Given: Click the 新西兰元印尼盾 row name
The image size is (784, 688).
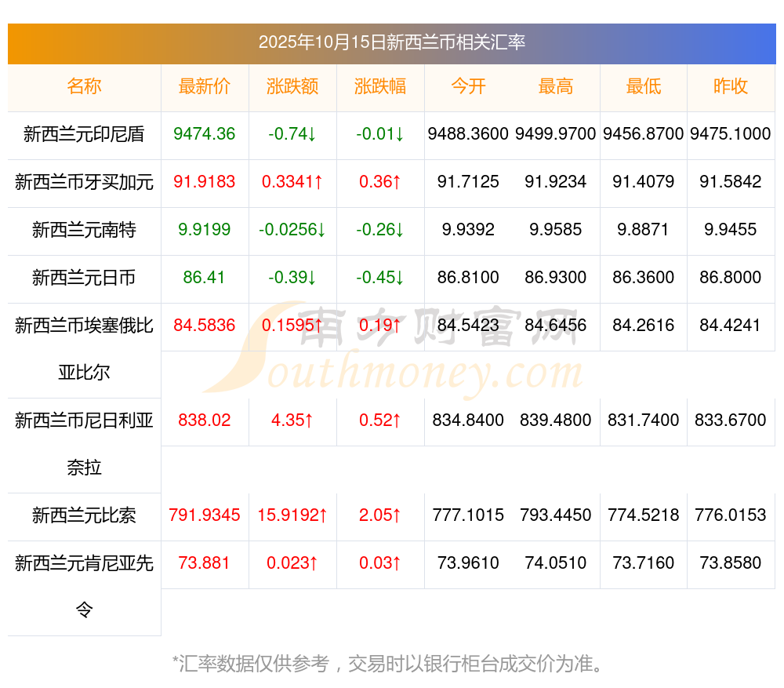Looking at the screenshot, I should (x=84, y=134).
